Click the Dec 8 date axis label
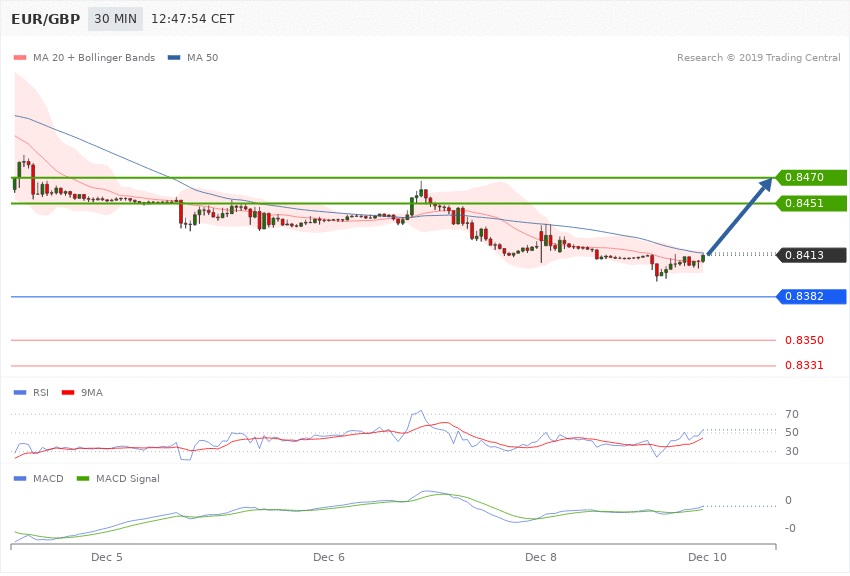The image size is (850, 576). click(x=540, y=555)
